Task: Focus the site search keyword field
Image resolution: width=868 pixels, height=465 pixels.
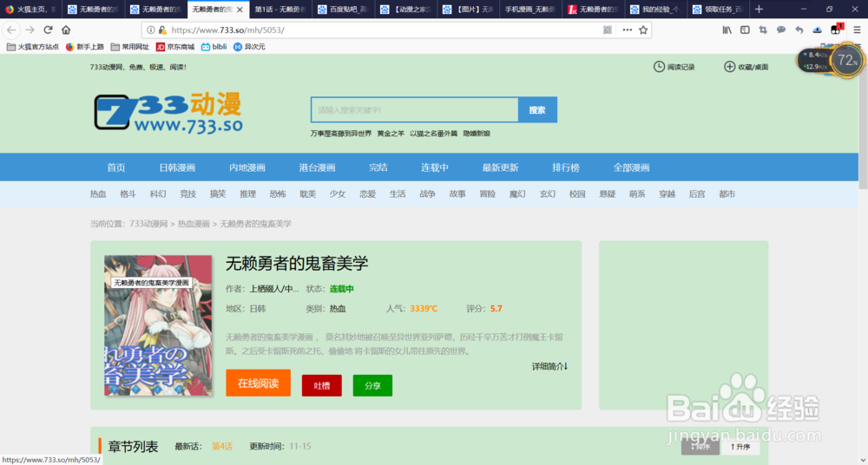Action: 415,110
